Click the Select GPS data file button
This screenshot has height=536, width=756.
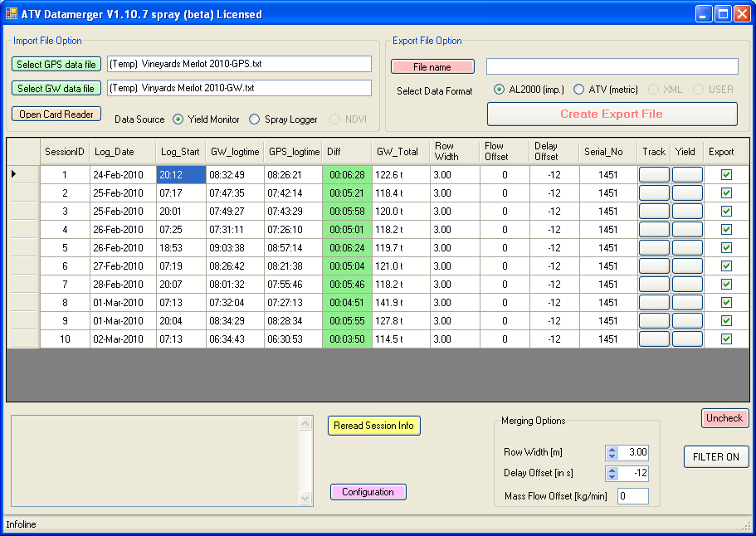[x=56, y=65]
